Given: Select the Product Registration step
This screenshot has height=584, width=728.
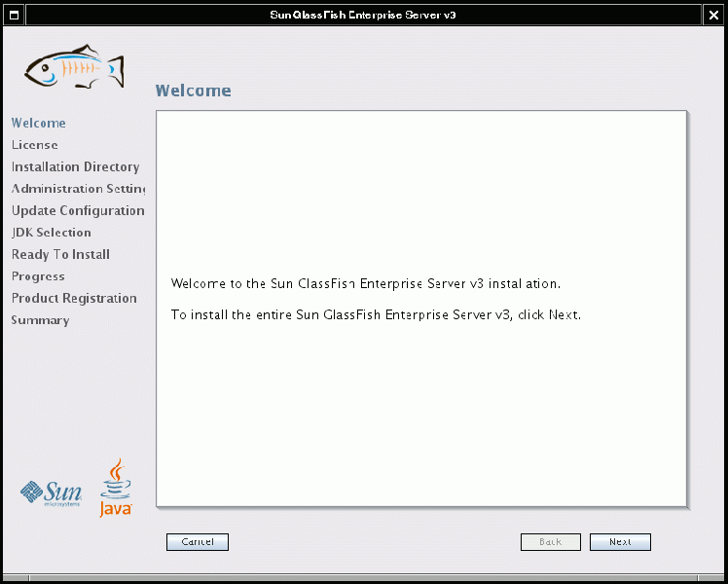Looking at the screenshot, I should [x=74, y=298].
